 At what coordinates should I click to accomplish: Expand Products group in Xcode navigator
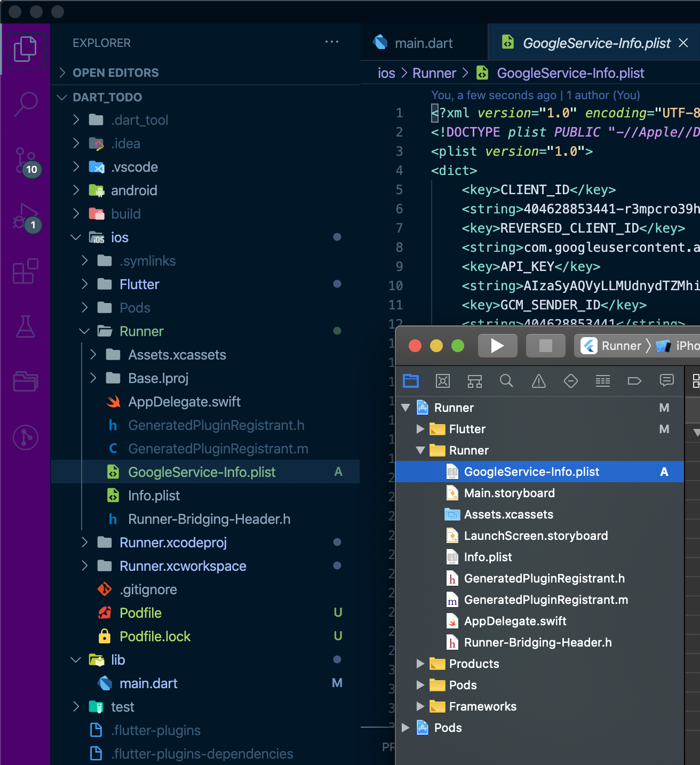[420, 664]
